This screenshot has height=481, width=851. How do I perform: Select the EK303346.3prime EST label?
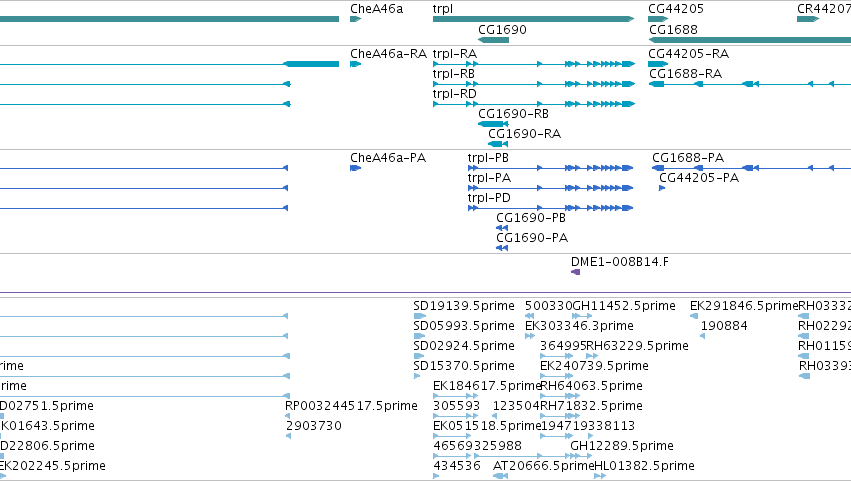point(579,326)
